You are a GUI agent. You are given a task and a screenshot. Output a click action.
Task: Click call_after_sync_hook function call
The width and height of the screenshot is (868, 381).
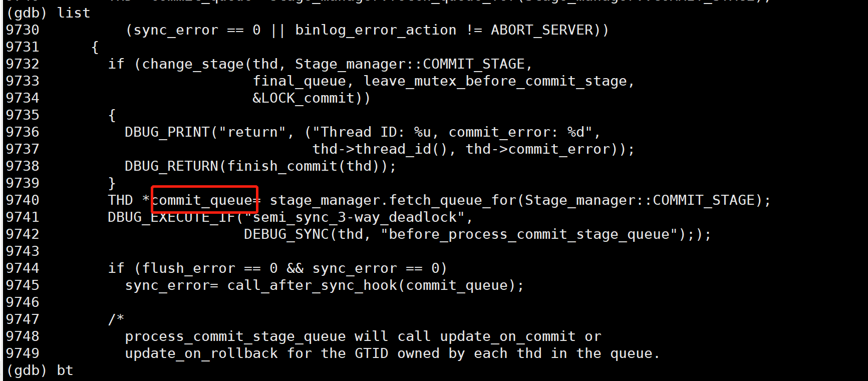(312, 285)
